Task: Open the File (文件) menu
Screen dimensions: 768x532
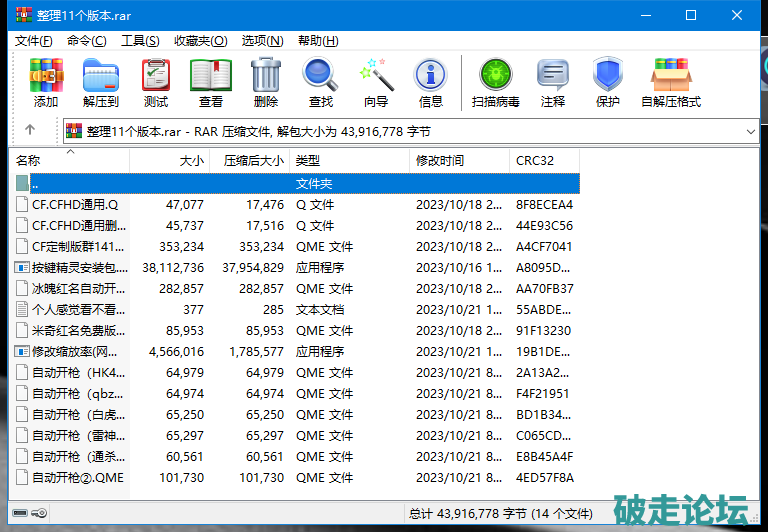Action: click(33, 41)
